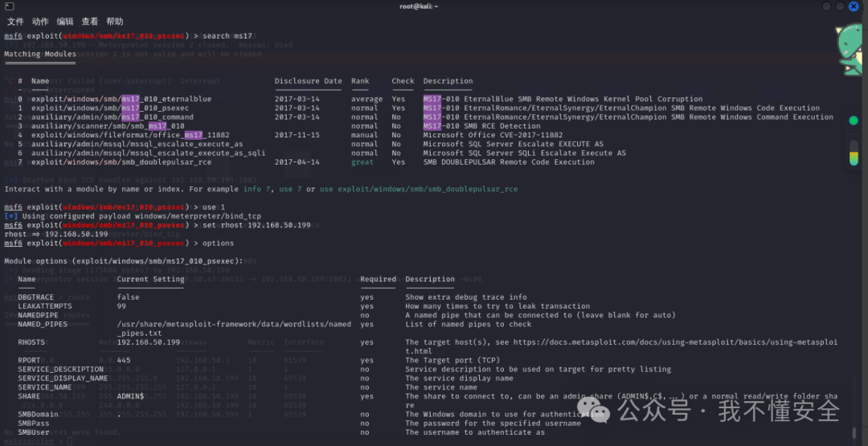Click the '2017-11-15' disclosure date
Viewport: 868px width, 446px height.
coord(297,135)
